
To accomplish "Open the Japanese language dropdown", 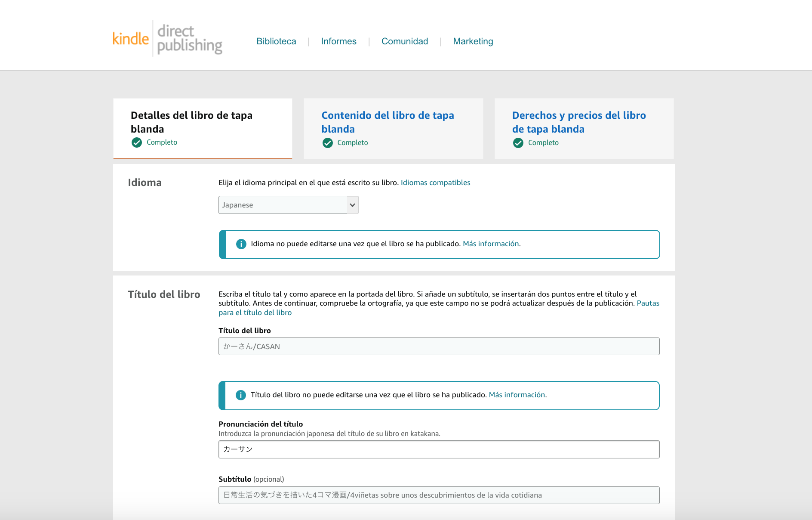I will [x=289, y=205].
